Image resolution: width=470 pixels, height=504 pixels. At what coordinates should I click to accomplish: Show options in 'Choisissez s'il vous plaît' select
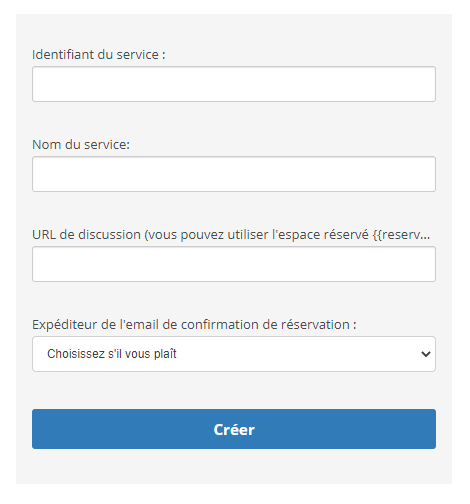pos(234,354)
